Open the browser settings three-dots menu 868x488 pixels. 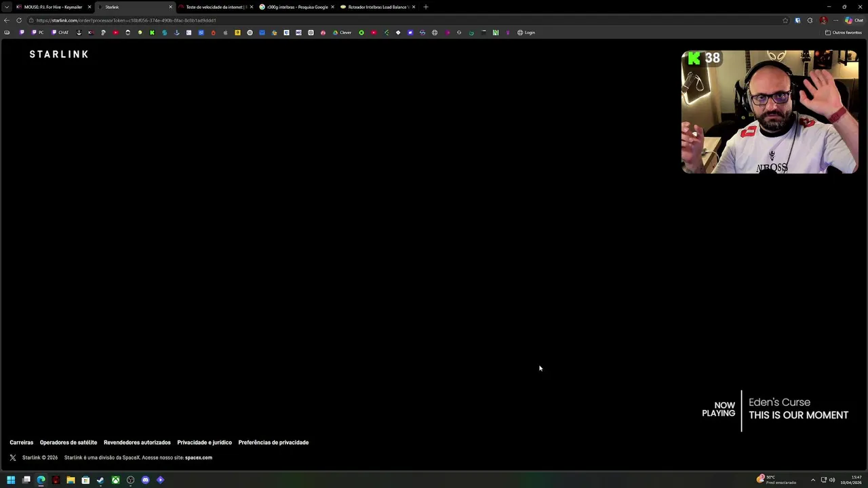(x=835, y=20)
